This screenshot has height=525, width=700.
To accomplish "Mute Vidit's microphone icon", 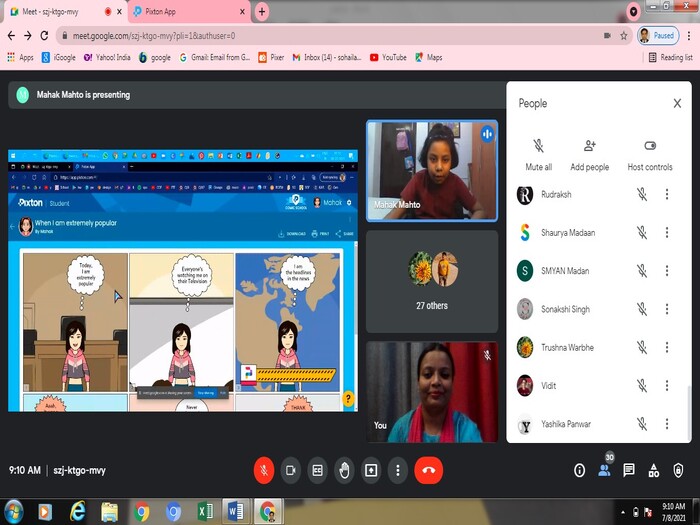I will pos(642,385).
